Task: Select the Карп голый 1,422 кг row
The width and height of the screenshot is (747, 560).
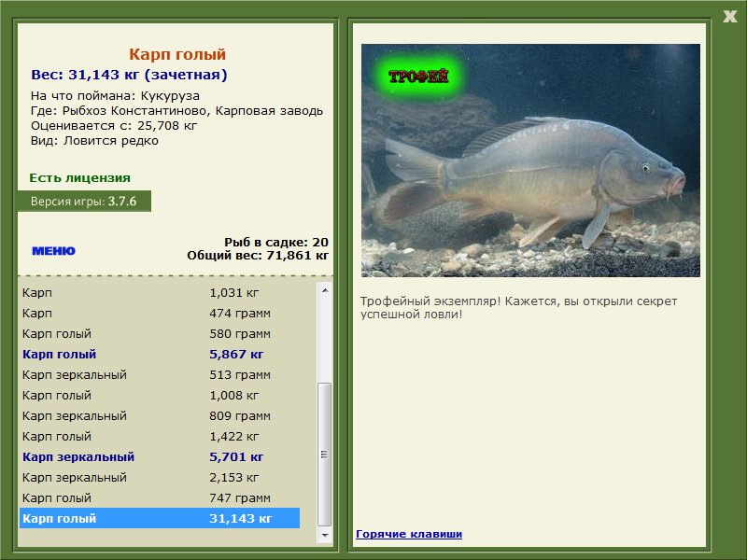Action: coord(160,436)
